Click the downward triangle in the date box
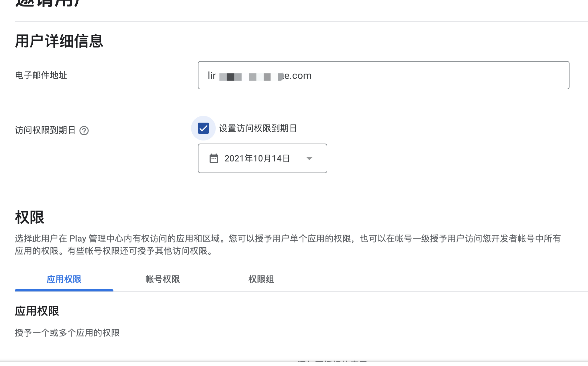588x366 pixels. [x=310, y=158]
